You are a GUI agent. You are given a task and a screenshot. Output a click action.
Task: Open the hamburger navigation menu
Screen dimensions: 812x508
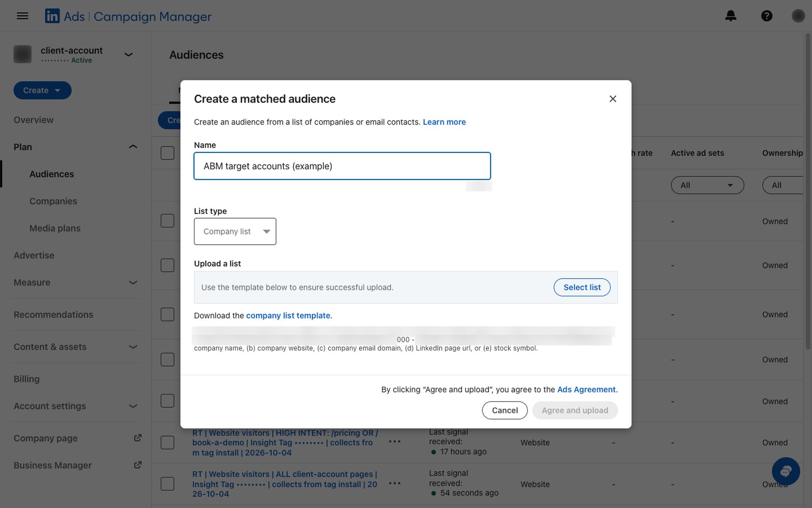23,16
